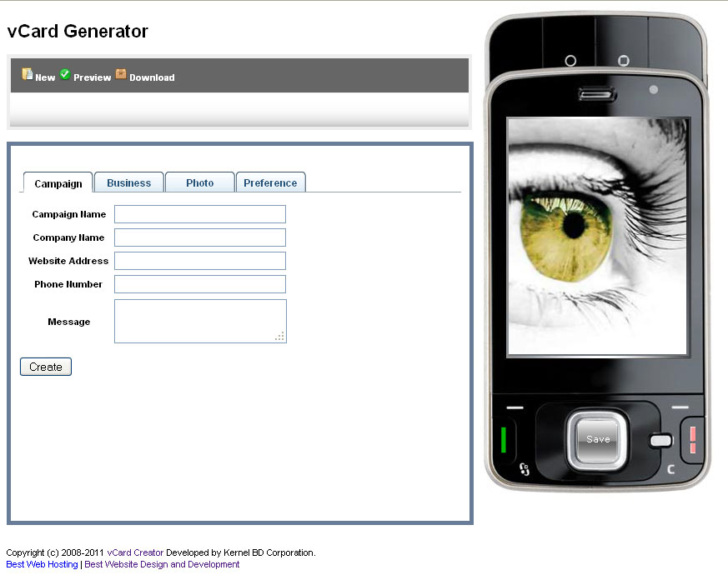Click the Company Name label
The image size is (728, 580).
(x=68, y=237)
